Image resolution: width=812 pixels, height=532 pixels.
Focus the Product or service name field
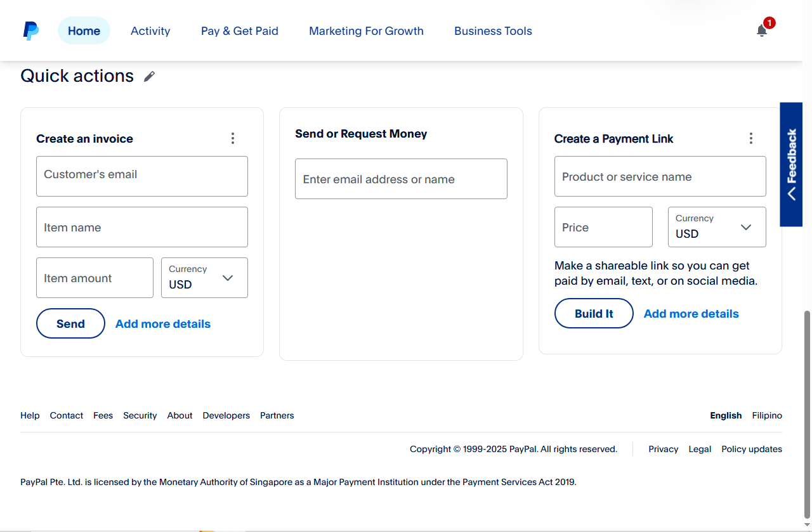coord(660,176)
